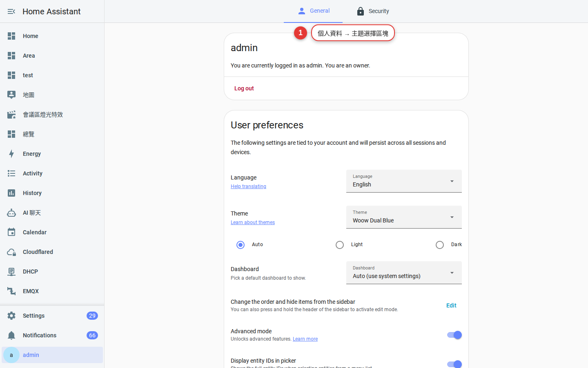588x368 pixels.
Task: Open the Home dashboard icon
Action: 11,36
